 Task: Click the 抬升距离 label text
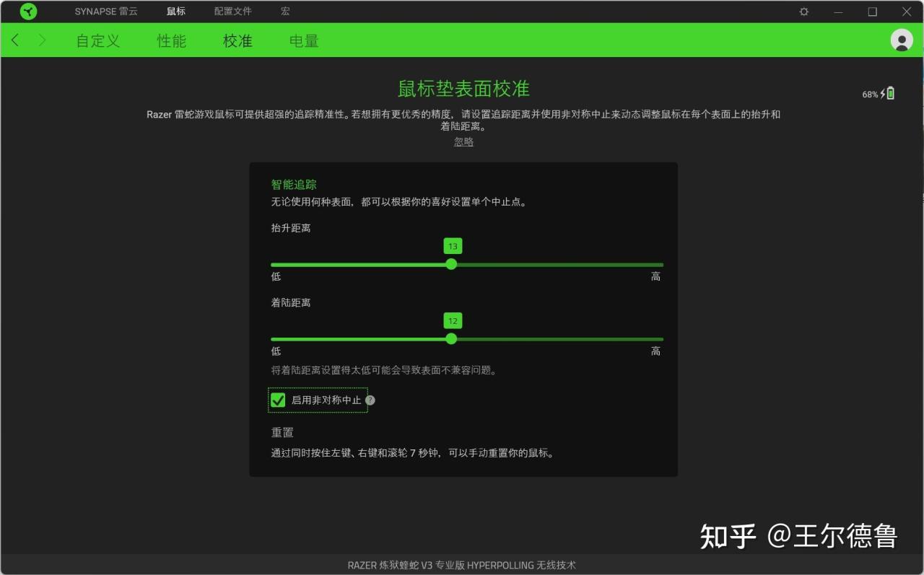291,228
